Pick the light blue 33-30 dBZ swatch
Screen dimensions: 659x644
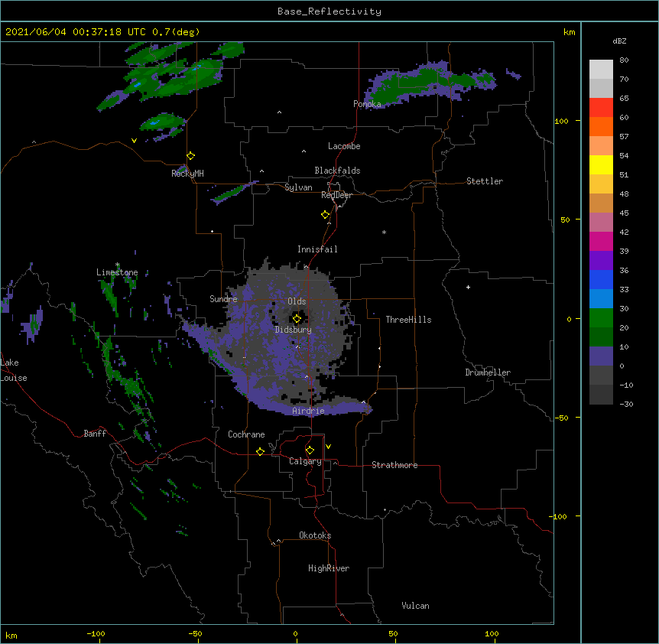tap(601, 299)
